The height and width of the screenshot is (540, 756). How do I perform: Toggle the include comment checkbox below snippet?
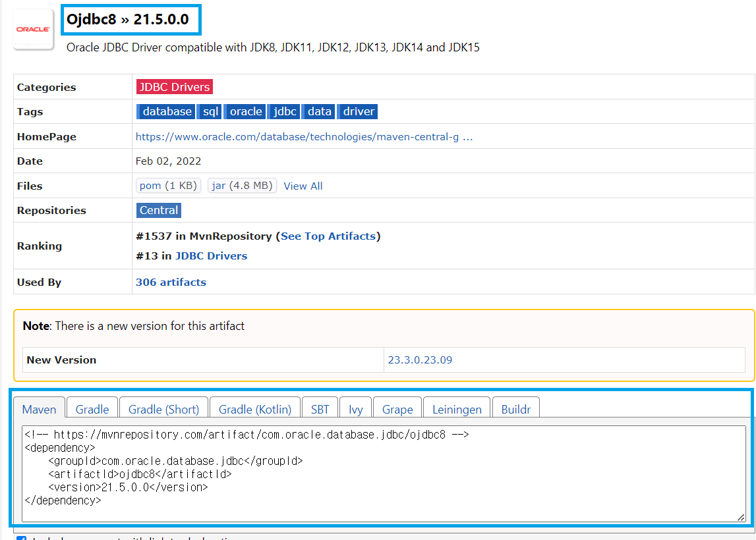21,537
